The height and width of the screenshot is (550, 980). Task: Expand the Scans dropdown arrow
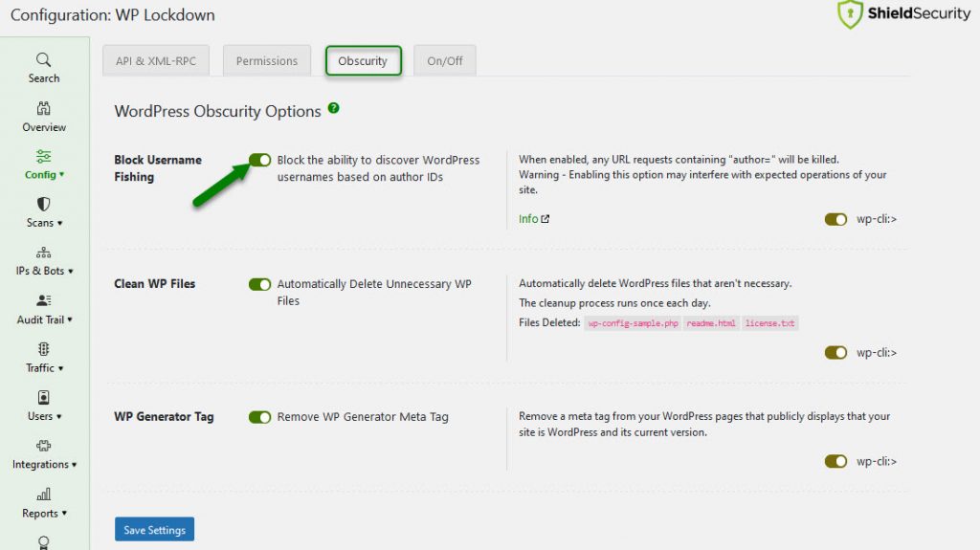tap(60, 223)
